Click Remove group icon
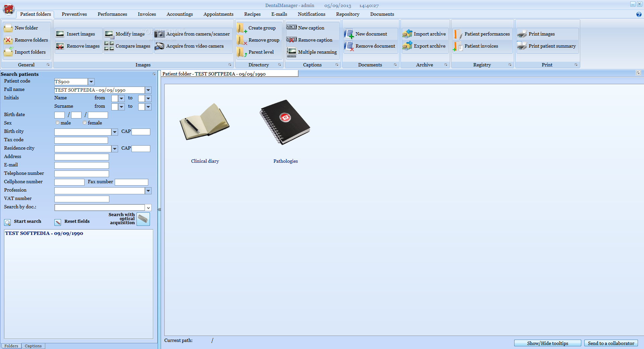Screen dimensions: 644x349 click(x=241, y=40)
